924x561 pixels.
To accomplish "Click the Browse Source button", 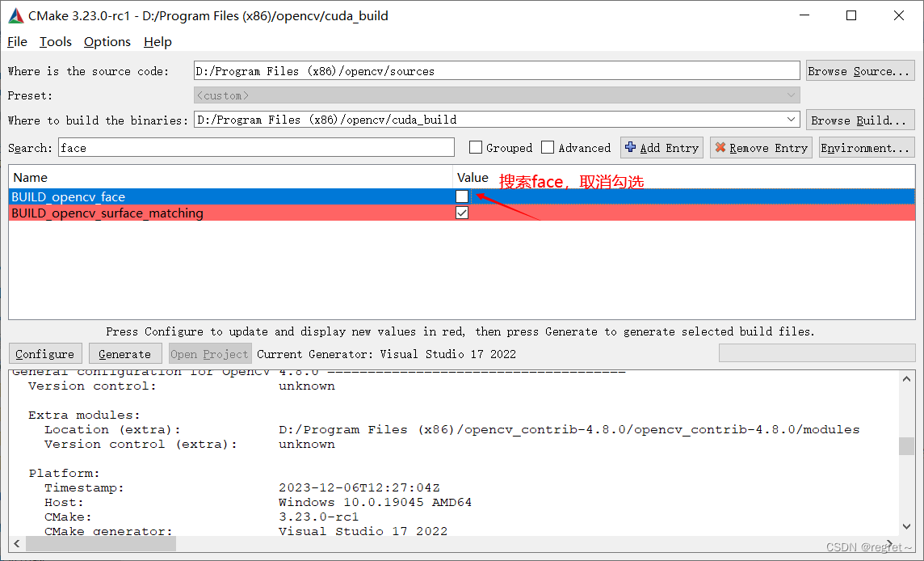I will pos(859,70).
